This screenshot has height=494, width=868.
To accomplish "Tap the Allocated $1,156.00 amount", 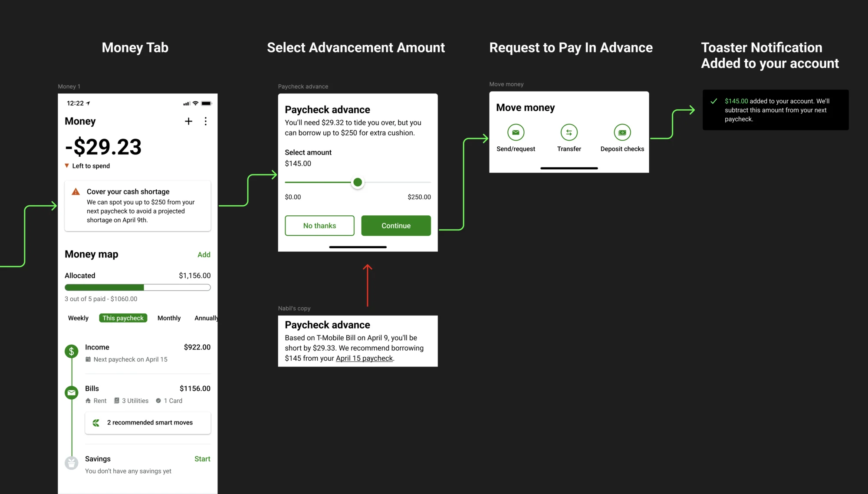I will (x=195, y=276).
